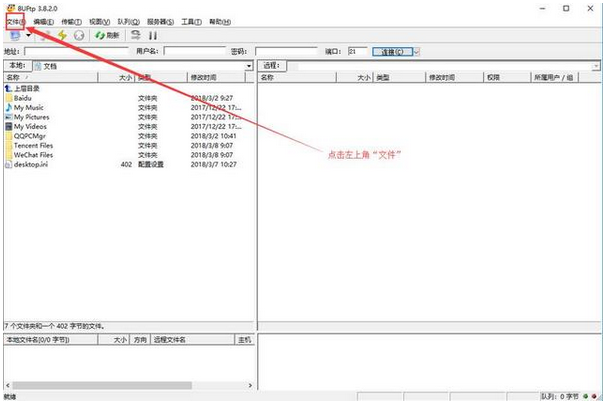Focus the 地址 address input field
This screenshot has height=406, width=608.
76,51
